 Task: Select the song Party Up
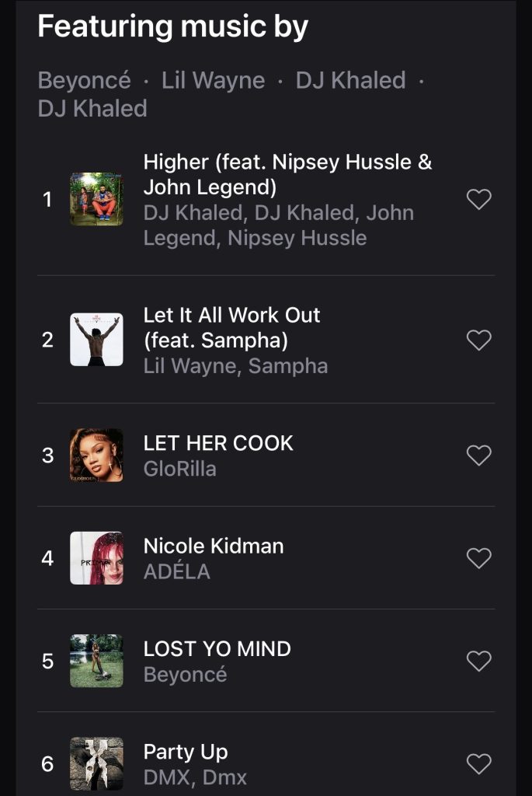(x=186, y=752)
